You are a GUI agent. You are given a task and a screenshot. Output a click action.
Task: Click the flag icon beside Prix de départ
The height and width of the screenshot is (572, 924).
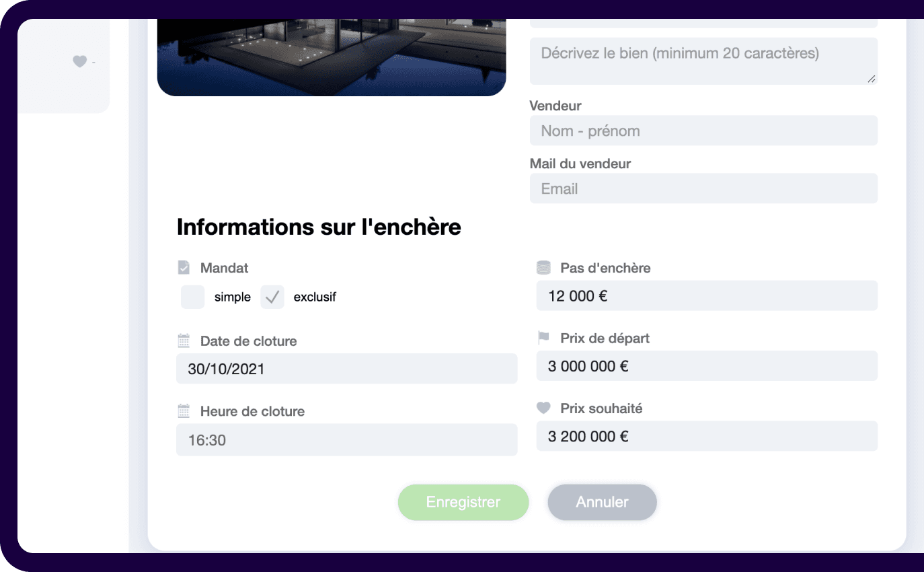[x=543, y=338]
